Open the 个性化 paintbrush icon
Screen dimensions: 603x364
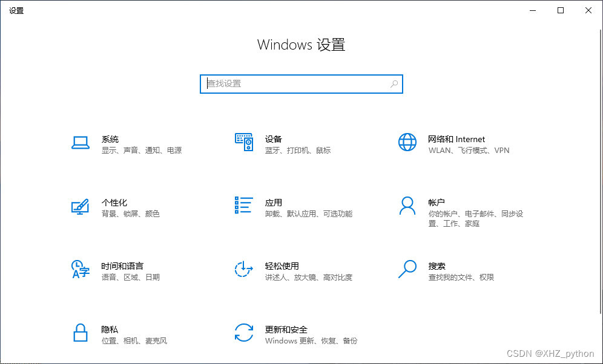[x=80, y=207]
